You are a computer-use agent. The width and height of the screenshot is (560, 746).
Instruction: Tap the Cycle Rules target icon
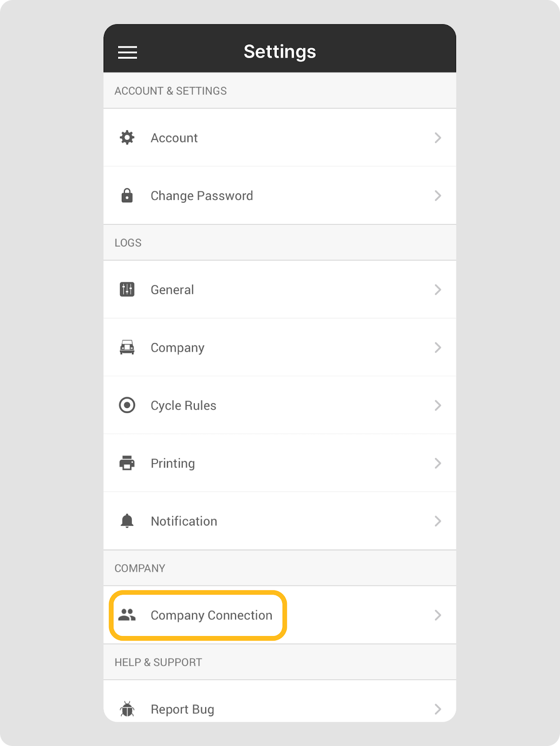click(127, 405)
